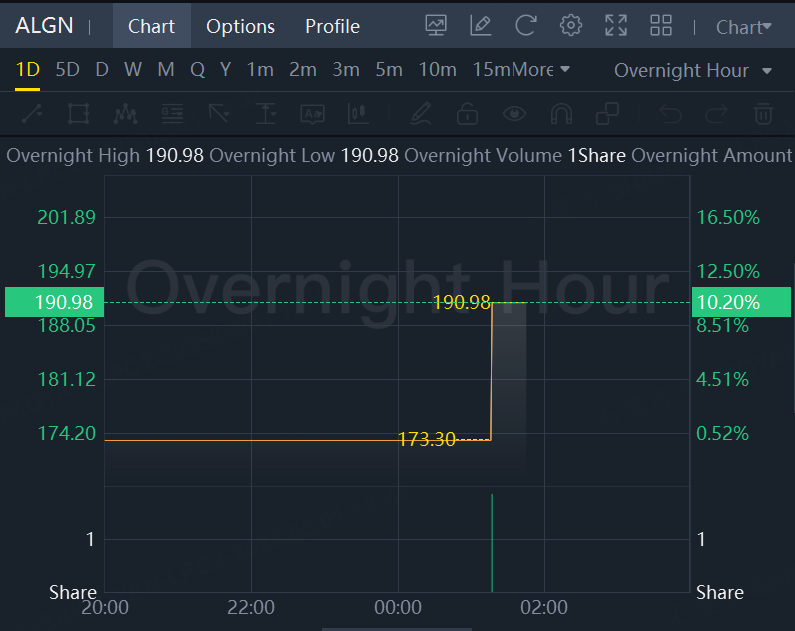Screen dimensions: 795x631
Task: Select the candlestick indicator tool
Action: [x=358, y=114]
